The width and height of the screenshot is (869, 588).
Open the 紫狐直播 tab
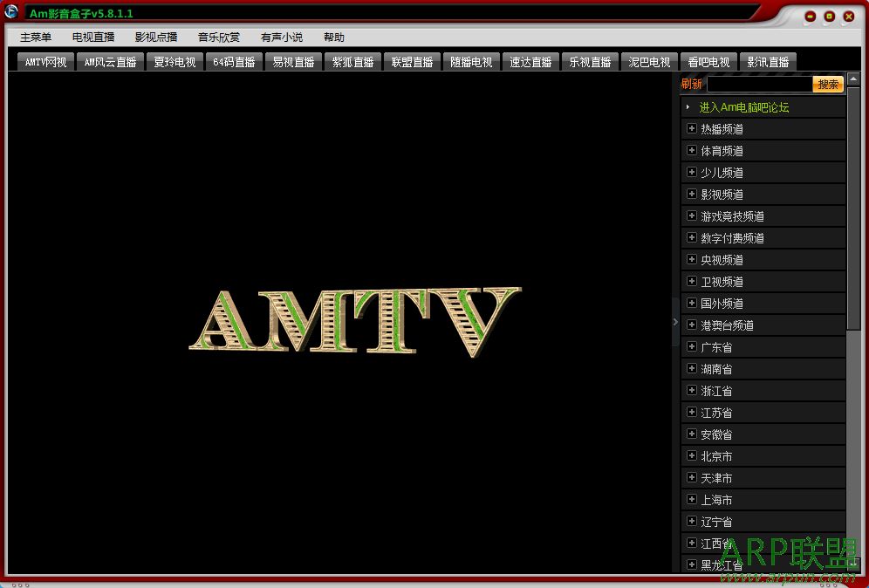(x=352, y=62)
